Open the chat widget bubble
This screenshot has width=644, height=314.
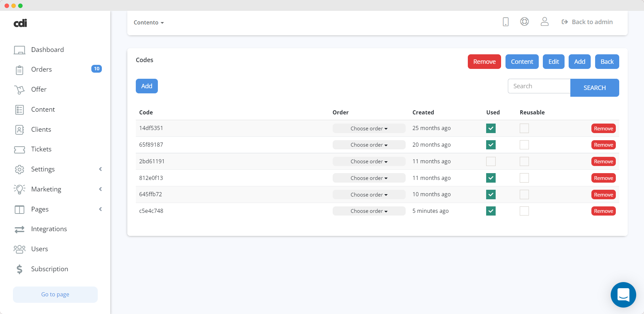coord(623,295)
